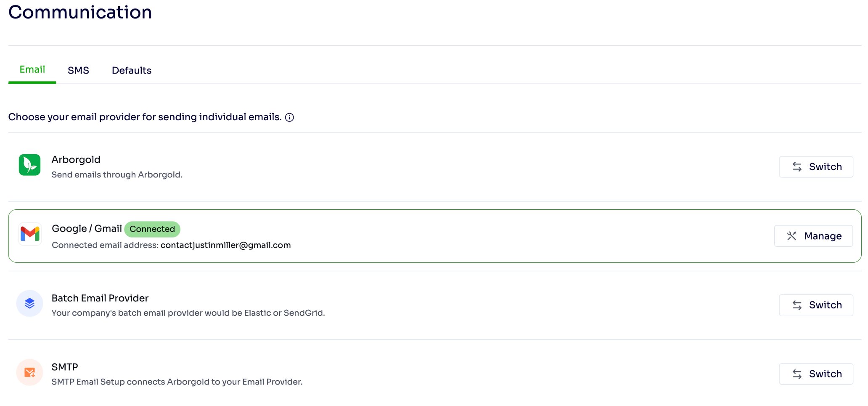
Task: Select the Email tab
Action: pos(32,69)
